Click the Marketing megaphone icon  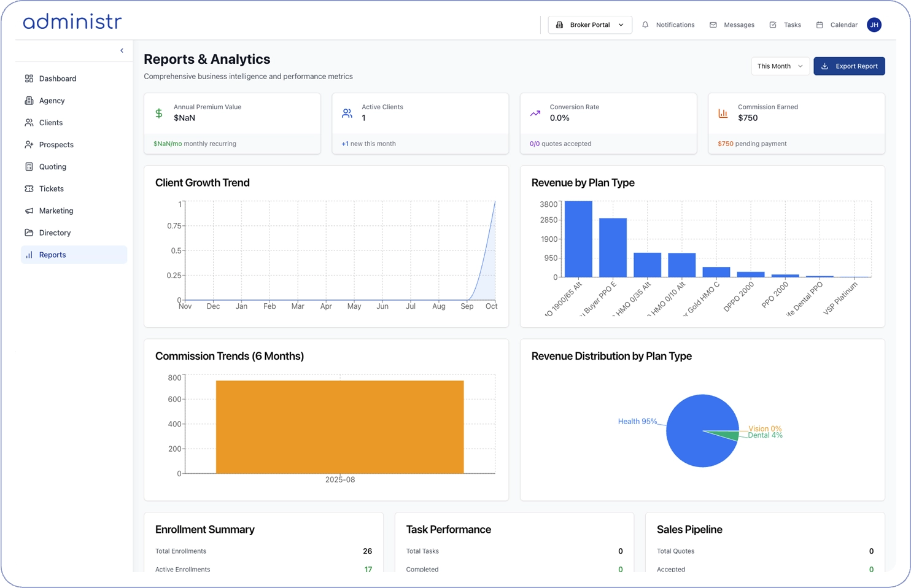29,211
